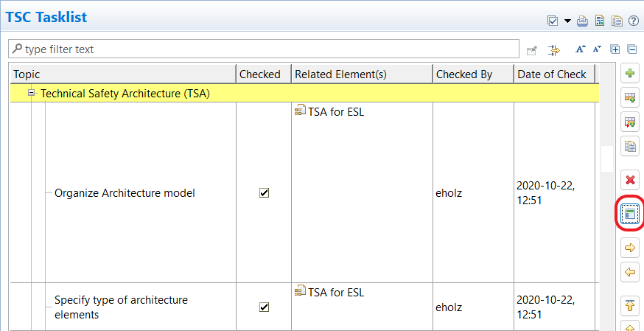Click the report chart document icon
This screenshot has width=644, height=331.
click(601, 21)
